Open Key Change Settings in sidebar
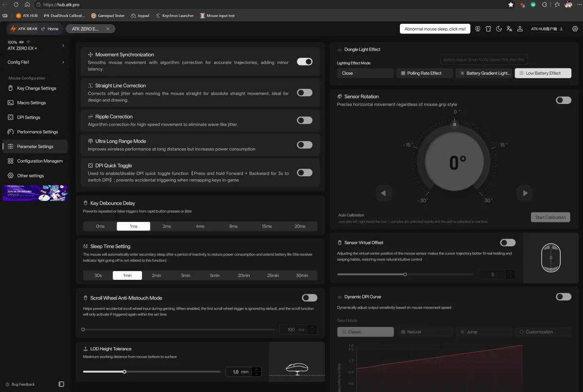 [x=35, y=88]
